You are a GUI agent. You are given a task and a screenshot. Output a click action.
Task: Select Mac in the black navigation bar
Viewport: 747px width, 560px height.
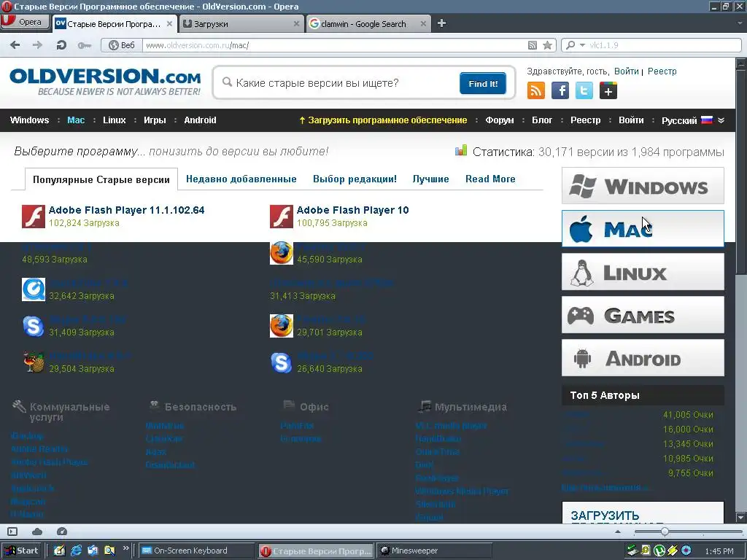tap(76, 120)
